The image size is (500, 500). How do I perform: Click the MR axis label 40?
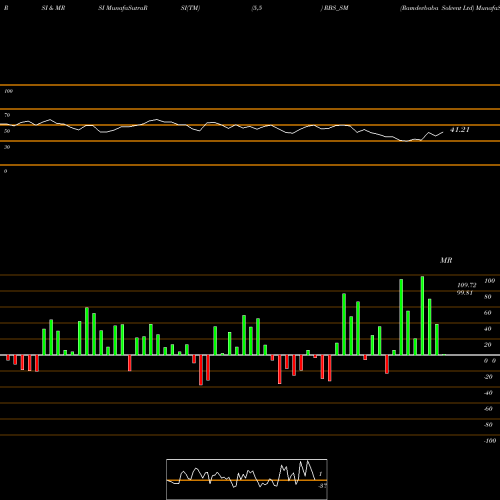488,329
